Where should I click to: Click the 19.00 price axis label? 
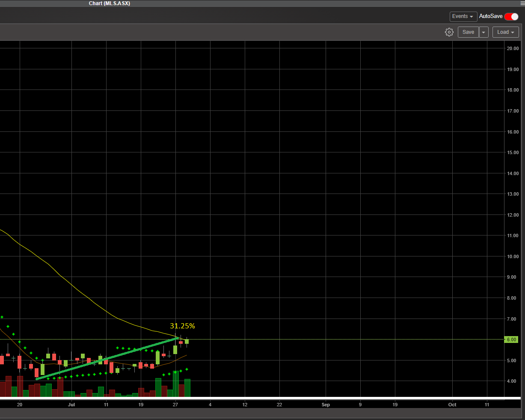pos(513,69)
